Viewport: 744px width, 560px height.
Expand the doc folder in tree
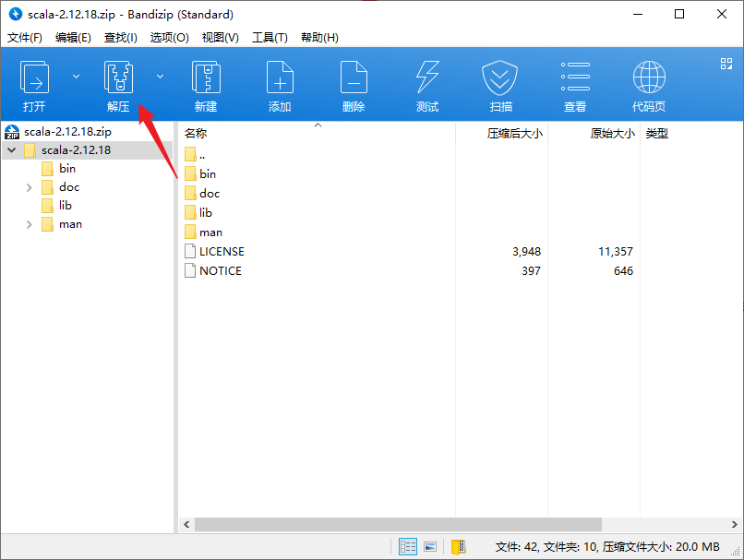tap(30, 187)
